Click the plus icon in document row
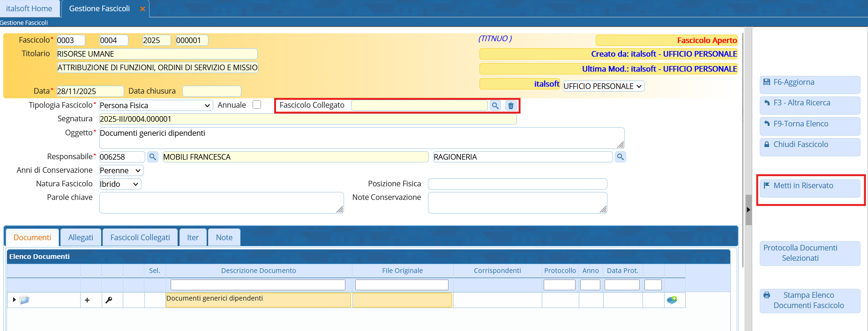Image resolution: width=868 pixels, height=331 pixels. (x=87, y=300)
